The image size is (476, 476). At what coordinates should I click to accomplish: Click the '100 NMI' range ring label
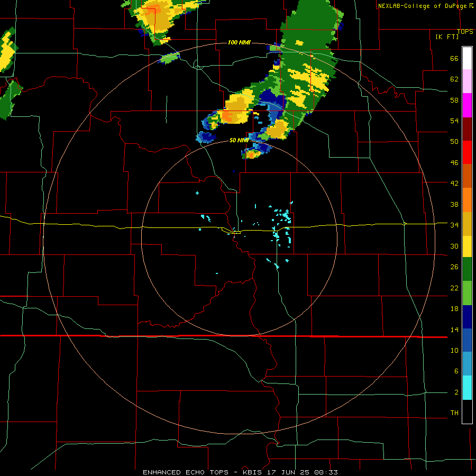[x=239, y=42]
